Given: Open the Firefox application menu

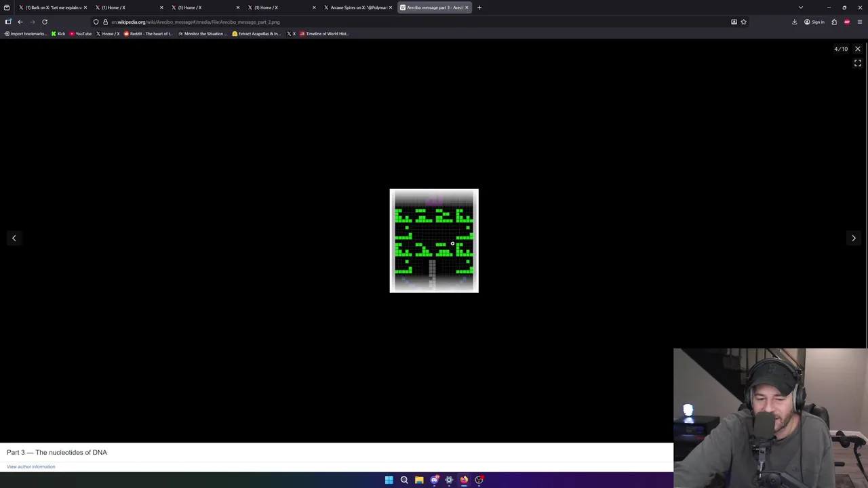Looking at the screenshot, I should [860, 22].
